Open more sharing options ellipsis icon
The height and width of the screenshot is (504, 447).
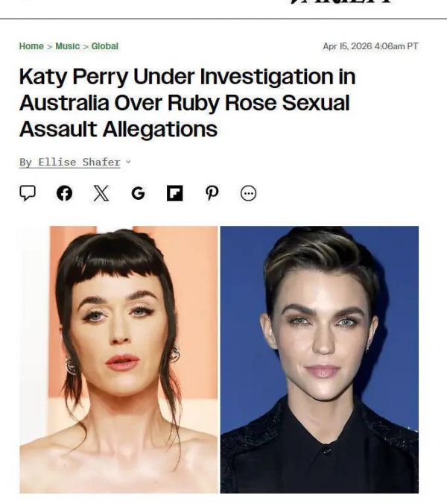point(249,194)
